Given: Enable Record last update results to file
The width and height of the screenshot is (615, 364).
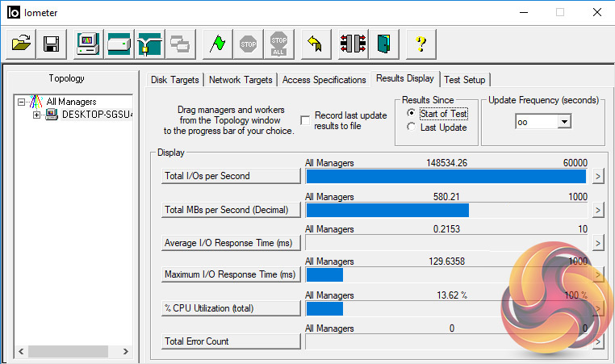Looking at the screenshot, I should (305, 120).
